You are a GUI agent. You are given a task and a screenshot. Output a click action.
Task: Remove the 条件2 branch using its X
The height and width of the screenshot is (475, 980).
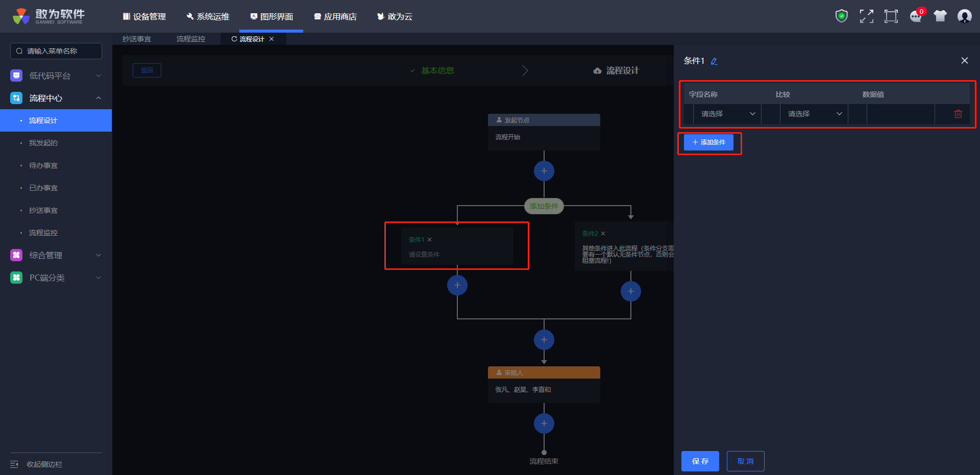[603, 234]
